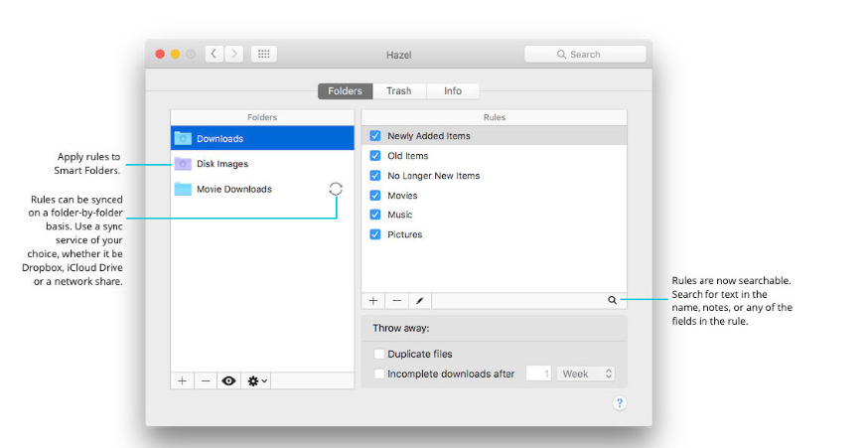The image size is (868, 448).
Task: Click the Search field in title bar
Action: 585,55
